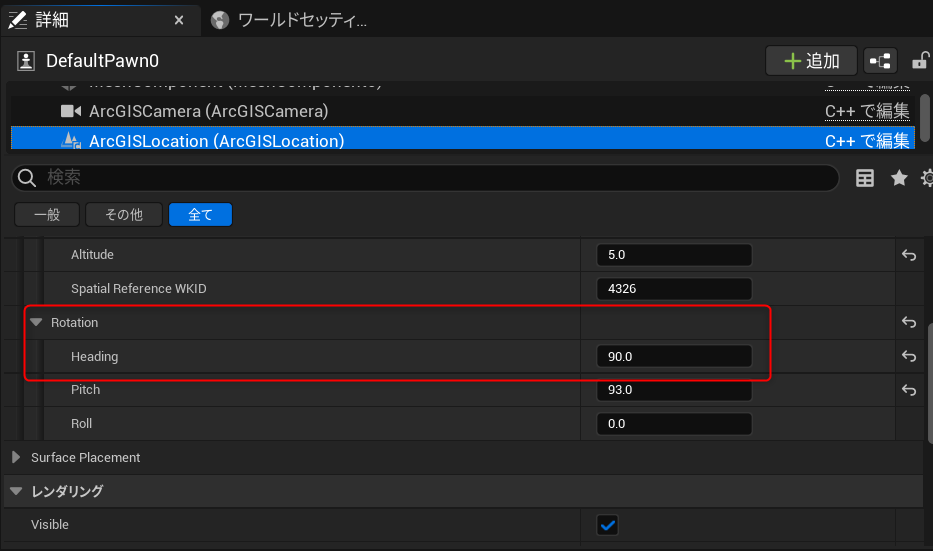Expand the Surface Placement section
This screenshot has height=551, width=933.
click(16, 457)
